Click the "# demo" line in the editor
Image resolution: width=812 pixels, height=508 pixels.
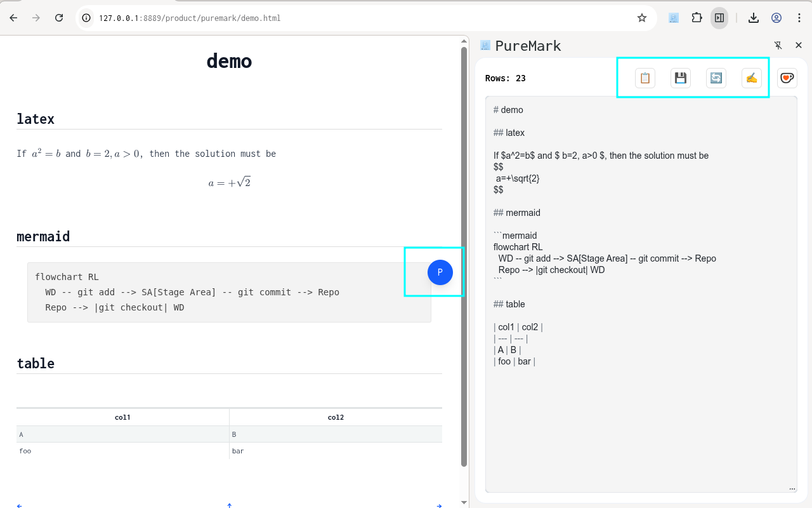pyautogui.click(x=508, y=110)
